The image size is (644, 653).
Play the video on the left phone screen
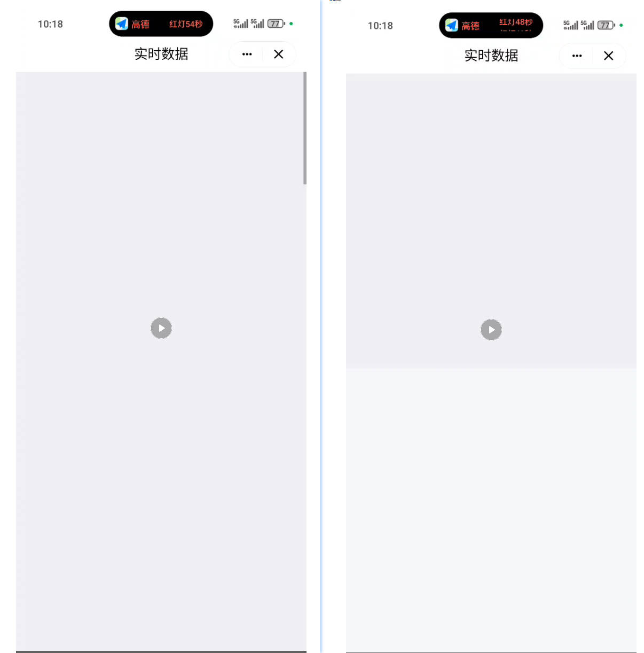161,328
